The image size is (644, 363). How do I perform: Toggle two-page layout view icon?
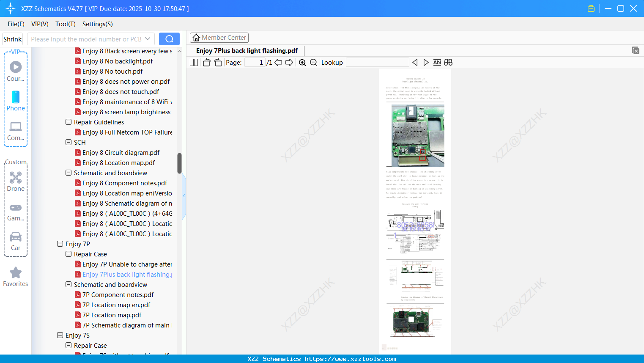(194, 62)
